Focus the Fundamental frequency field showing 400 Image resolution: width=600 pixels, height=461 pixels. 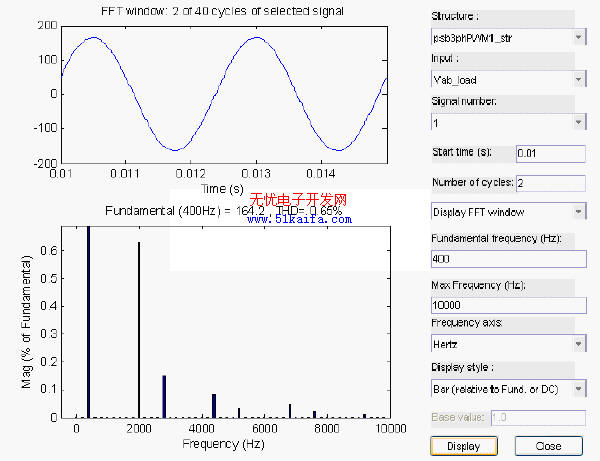507,258
